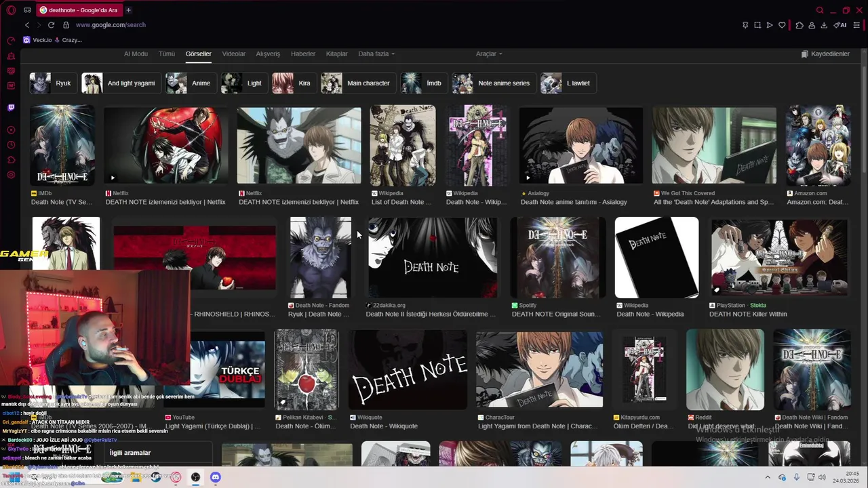Open the We Got This Covered image
Screen dimensions: 868x488
tap(714, 145)
